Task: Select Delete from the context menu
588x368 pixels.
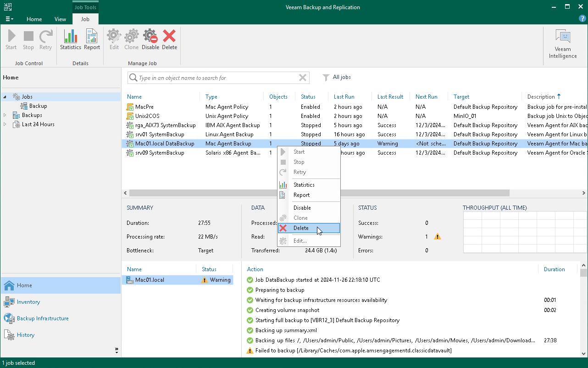Action: (x=301, y=228)
